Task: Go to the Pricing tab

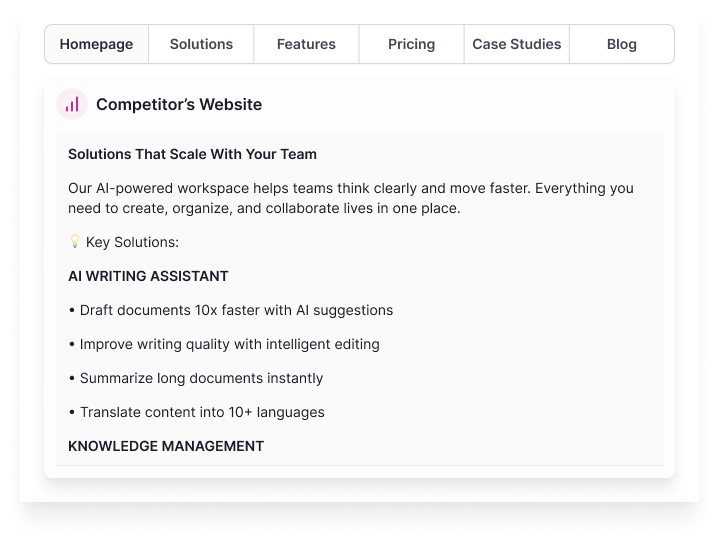Action: coord(411,44)
